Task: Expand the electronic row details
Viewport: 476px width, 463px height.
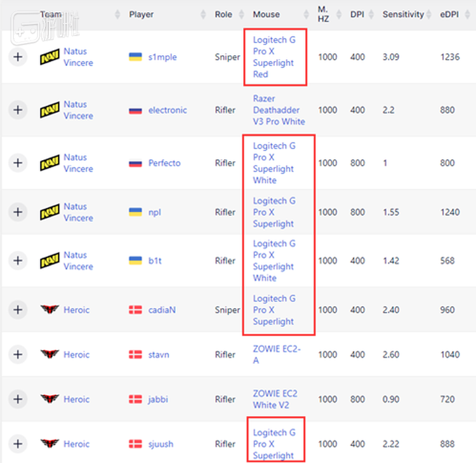Action: (18, 110)
